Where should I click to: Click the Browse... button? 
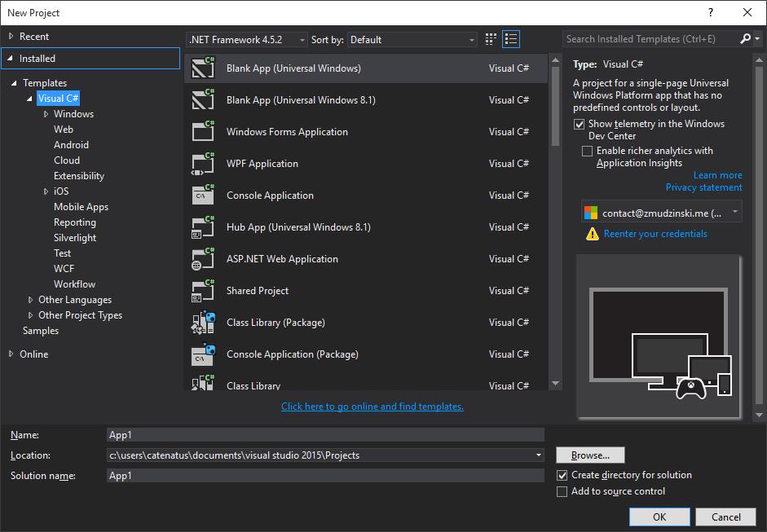[590, 455]
